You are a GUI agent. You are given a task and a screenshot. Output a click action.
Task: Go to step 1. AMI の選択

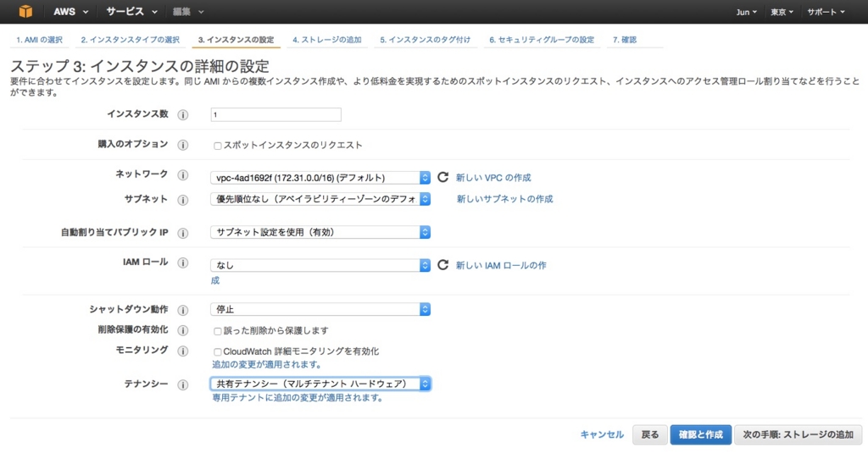(39, 40)
